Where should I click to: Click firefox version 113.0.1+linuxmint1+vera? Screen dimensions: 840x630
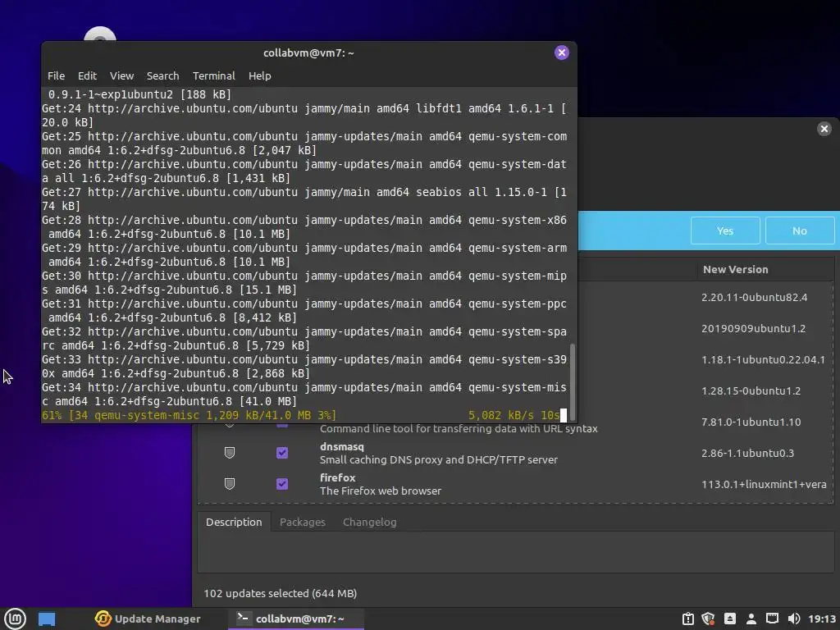tap(764, 484)
